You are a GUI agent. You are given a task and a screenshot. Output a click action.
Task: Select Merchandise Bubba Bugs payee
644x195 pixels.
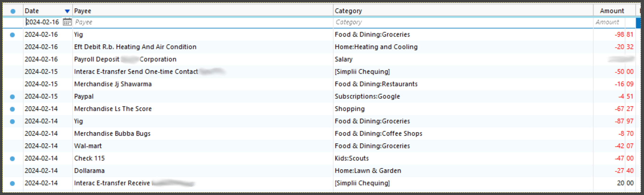click(x=112, y=134)
